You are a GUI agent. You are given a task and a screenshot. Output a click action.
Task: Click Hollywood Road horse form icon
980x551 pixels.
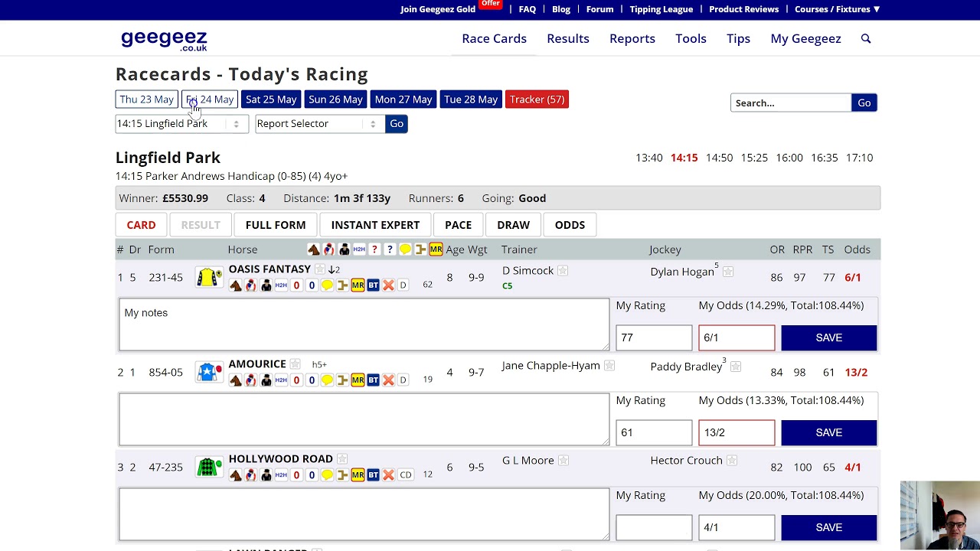pyautogui.click(x=235, y=475)
